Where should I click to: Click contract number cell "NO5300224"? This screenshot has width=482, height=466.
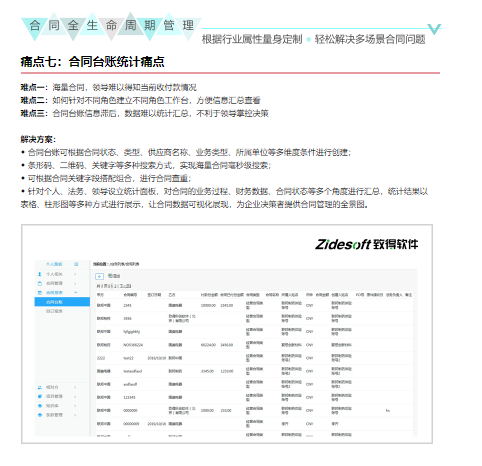[x=133, y=345]
